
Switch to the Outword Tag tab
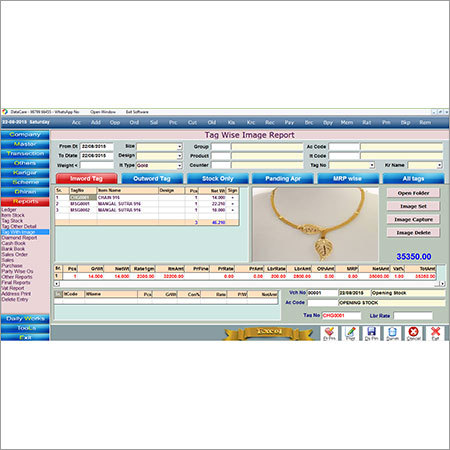tap(152, 179)
